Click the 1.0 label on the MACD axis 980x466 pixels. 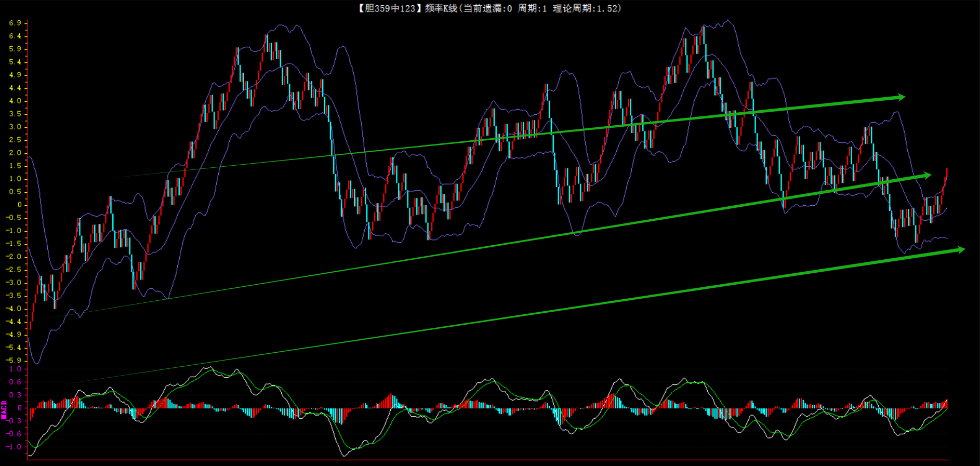point(15,369)
